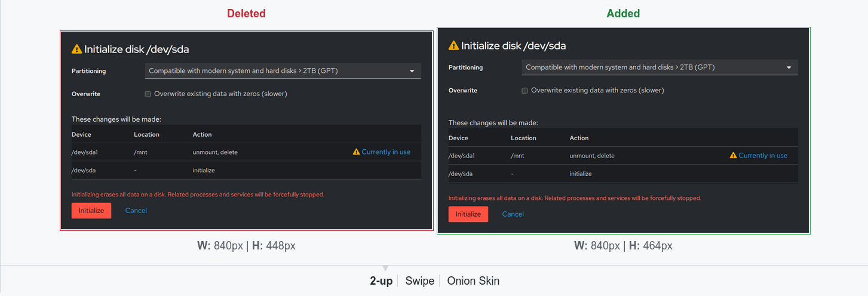The width and height of the screenshot is (868, 296).
Task: Open Currently in use link, Added image
Action: coord(763,156)
